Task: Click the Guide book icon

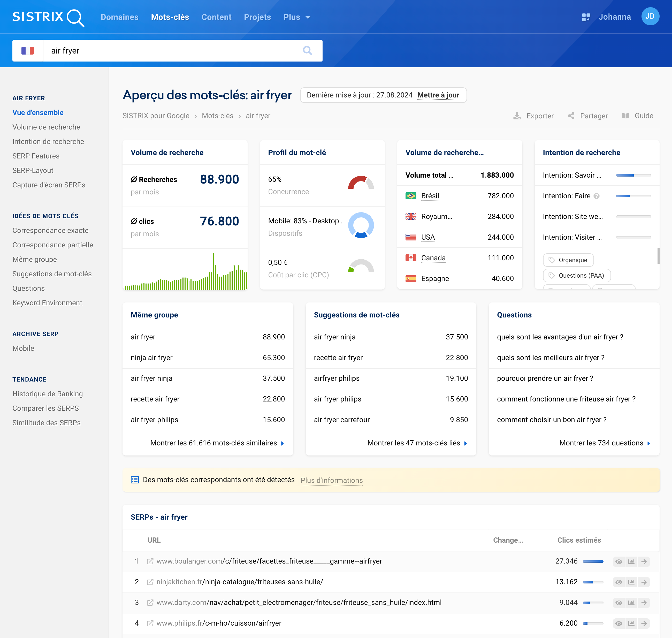Action: (625, 116)
